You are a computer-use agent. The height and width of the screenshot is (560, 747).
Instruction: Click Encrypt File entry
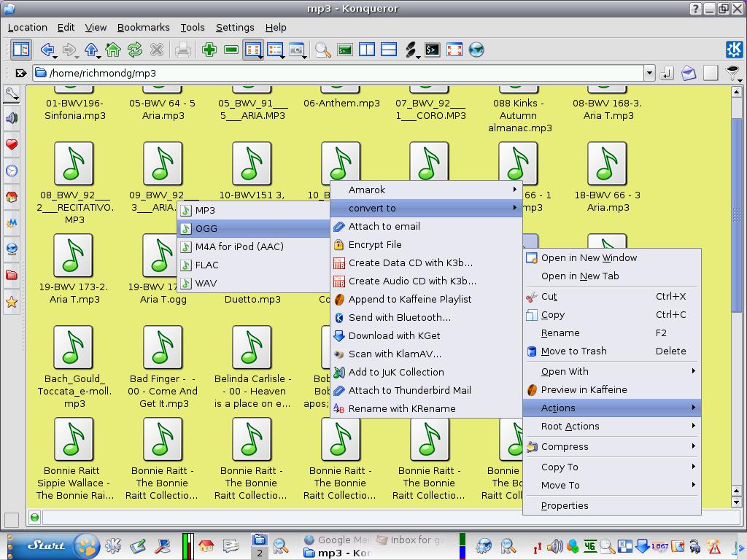[x=426, y=245]
